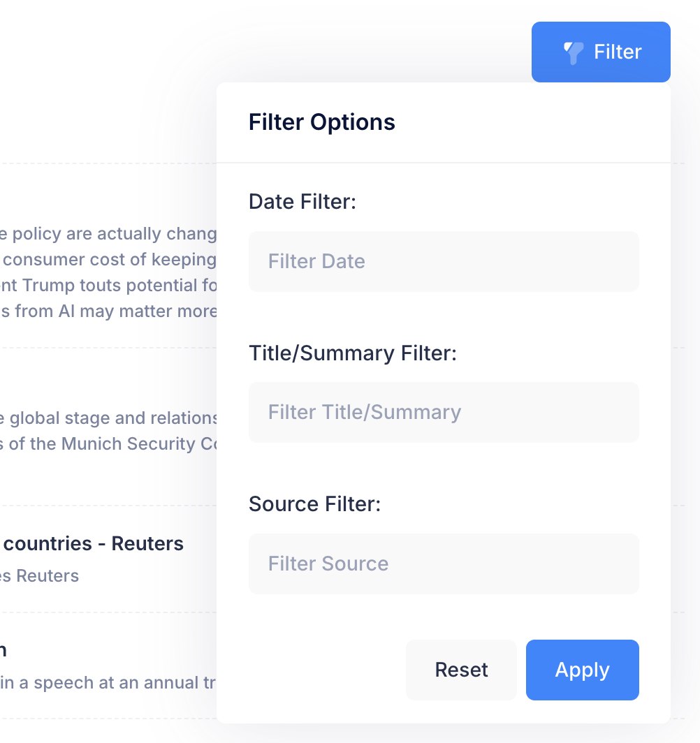Image resolution: width=700 pixels, height=743 pixels.
Task: Focus the Filter Title/Summary input
Action: [x=444, y=412]
